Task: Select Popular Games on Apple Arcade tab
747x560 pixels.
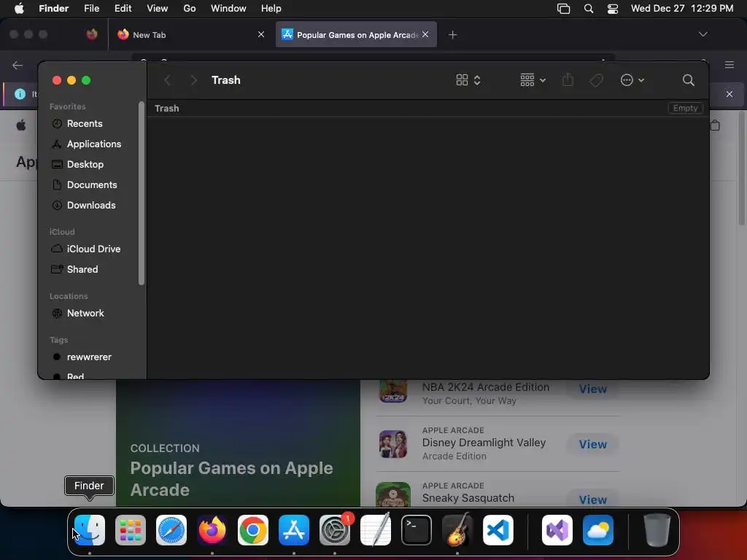Action: click(x=356, y=34)
